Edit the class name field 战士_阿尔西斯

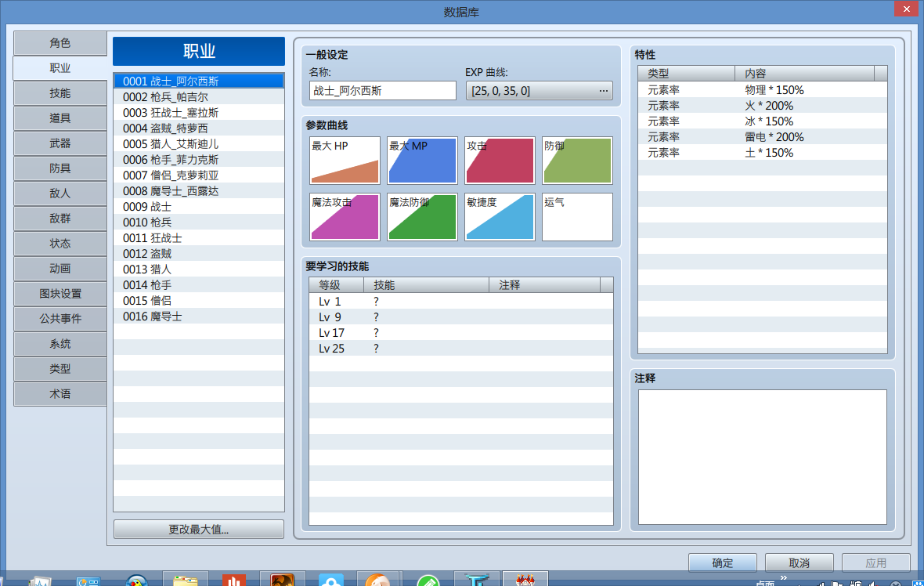382,91
